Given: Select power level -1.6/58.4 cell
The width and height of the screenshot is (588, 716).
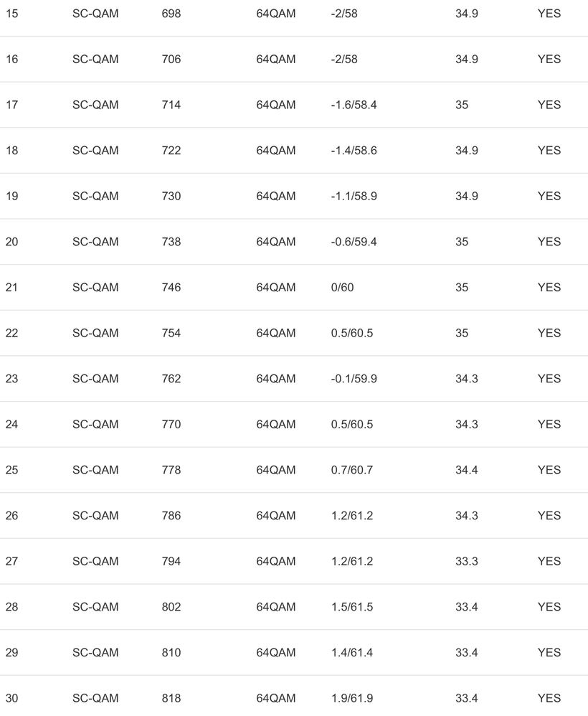Looking at the screenshot, I should point(354,105).
